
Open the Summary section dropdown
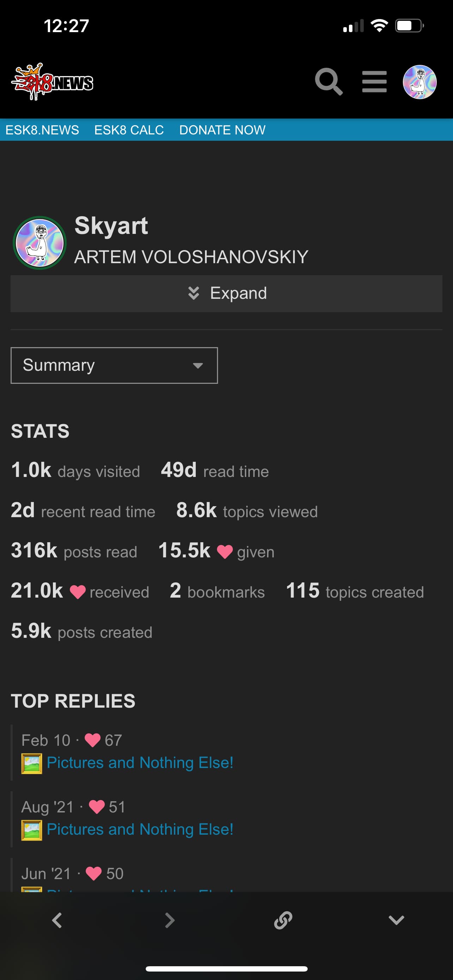[114, 365]
